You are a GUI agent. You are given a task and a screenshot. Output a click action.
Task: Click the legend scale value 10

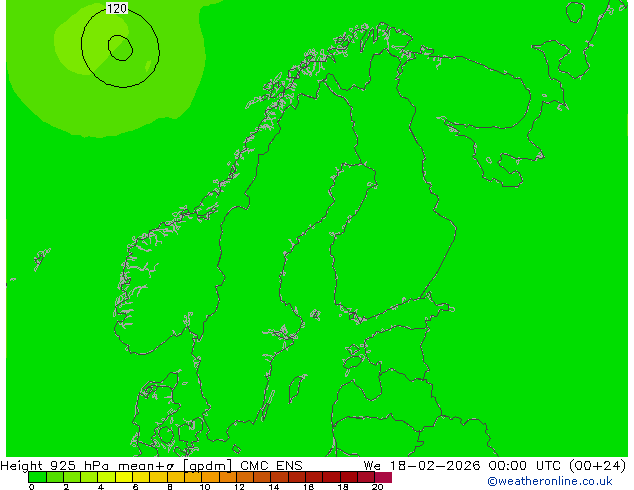(205, 487)
